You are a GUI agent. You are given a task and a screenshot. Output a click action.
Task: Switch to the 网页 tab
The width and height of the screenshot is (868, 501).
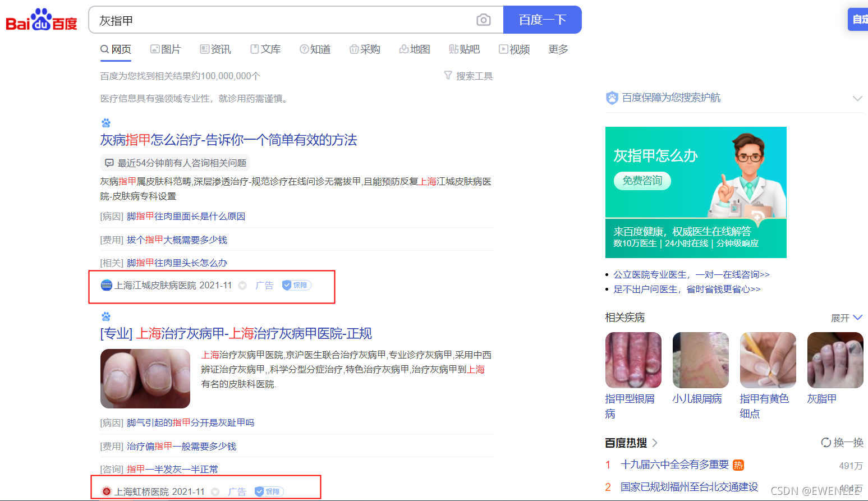[116, 49]
